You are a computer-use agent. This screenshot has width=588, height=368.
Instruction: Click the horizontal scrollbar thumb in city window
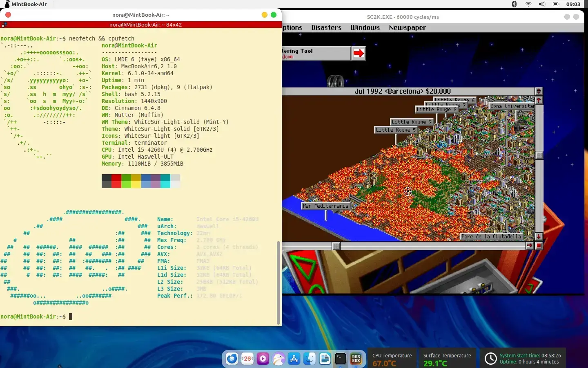click(x=336, y=246)
